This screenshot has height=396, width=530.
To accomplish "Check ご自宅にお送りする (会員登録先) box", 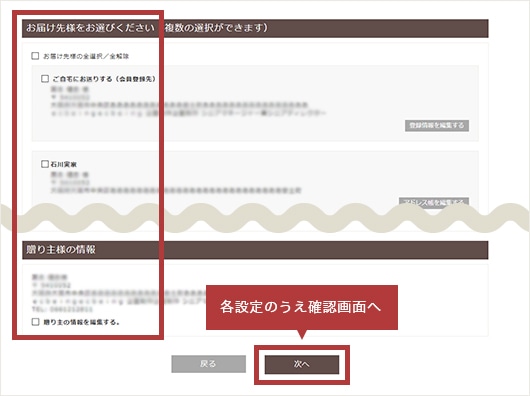I will click(x=45, y=79).
